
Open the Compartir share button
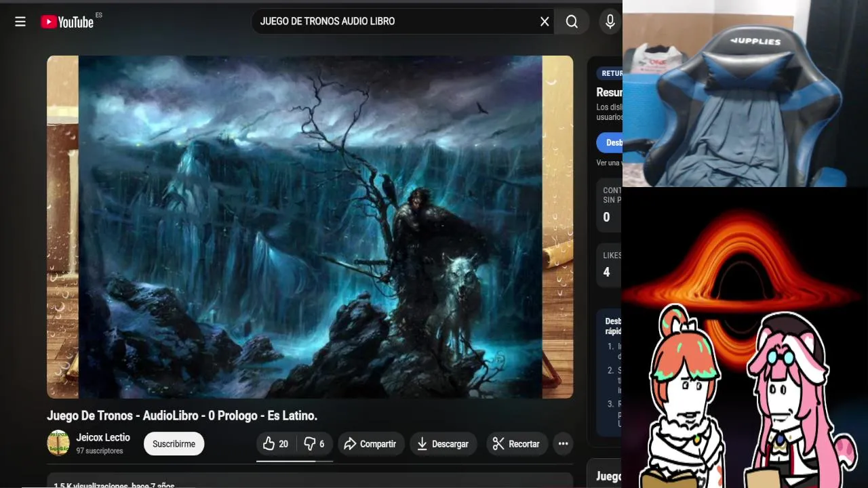pyautogui.click(x=370, y=444)
